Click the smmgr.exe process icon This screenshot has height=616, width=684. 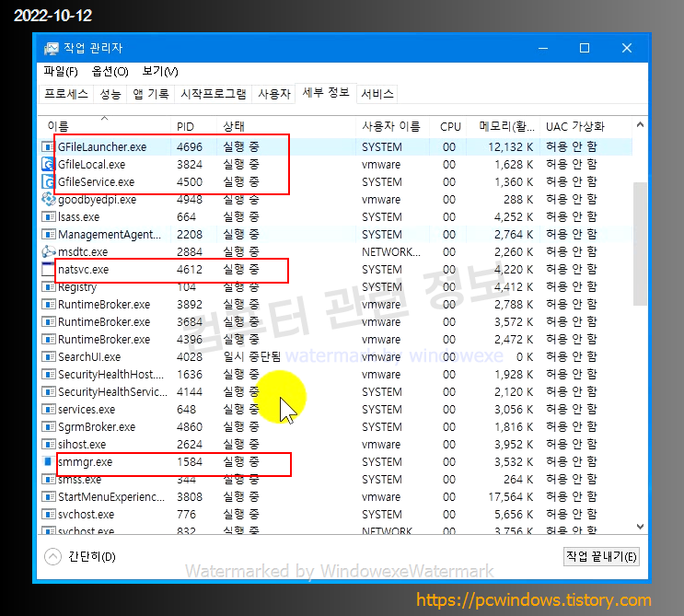pyautogui.click(x=48, y=461)
